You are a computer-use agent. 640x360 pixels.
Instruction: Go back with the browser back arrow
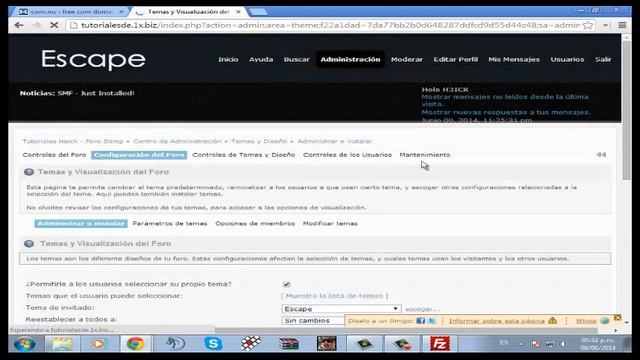[x=19, y=25]
